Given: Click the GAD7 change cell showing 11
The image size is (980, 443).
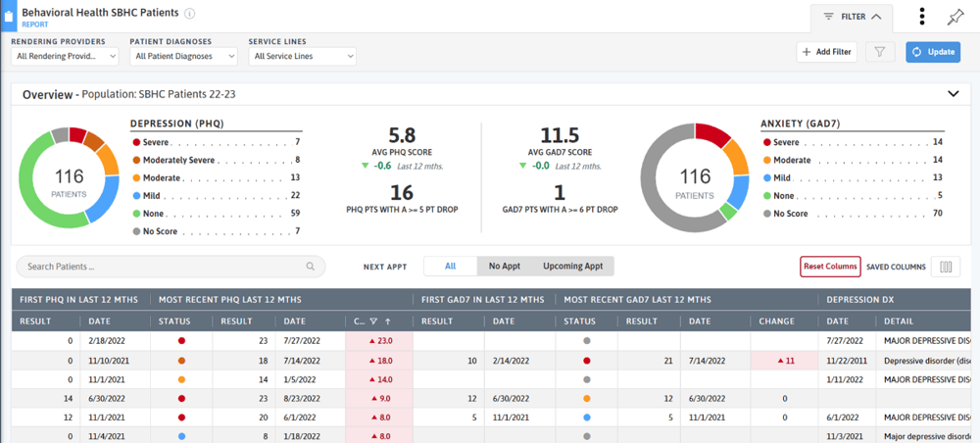Looking at the screenshot, I should coord(784,361).
